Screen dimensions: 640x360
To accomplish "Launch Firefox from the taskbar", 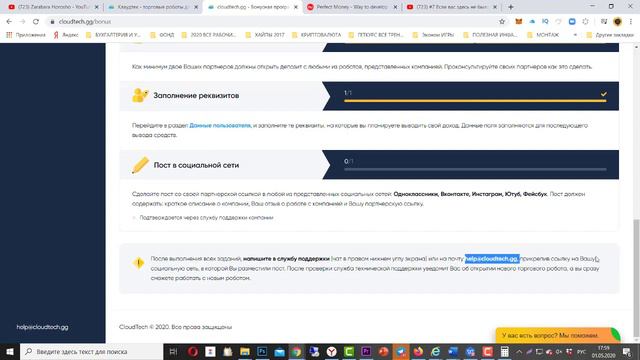I will pos(418,351).
